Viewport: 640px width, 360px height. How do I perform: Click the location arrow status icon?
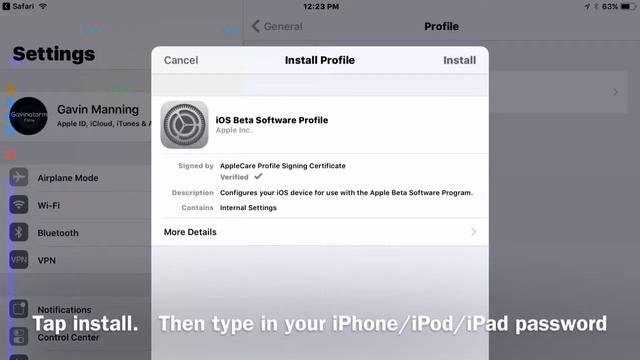click(x=587, y=7)
